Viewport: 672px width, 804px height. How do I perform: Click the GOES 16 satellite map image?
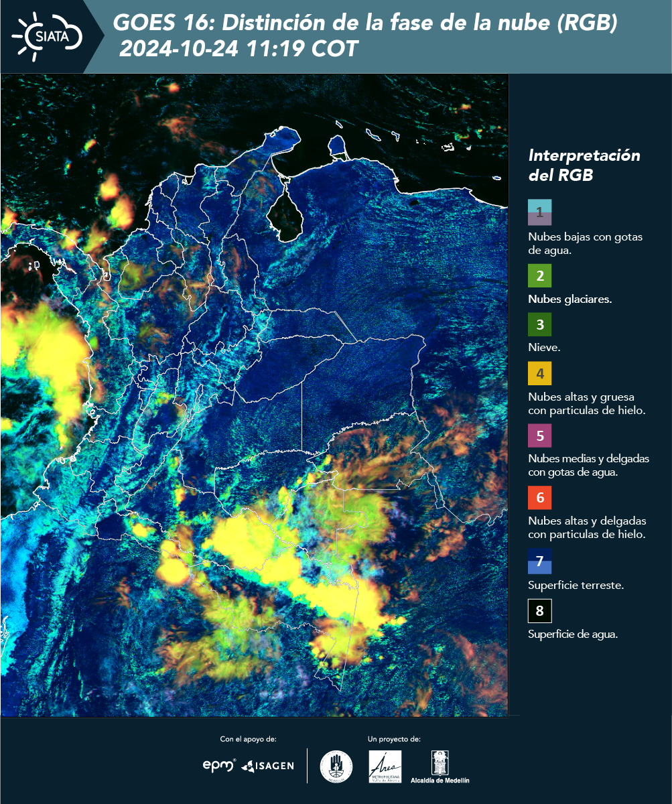click(x=255, y=395)
